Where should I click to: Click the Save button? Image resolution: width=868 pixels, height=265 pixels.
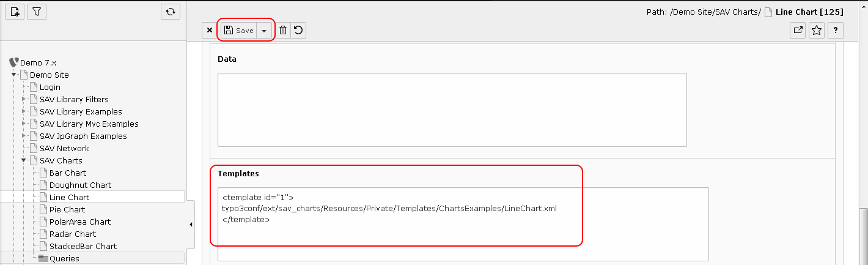click(238, 30)
